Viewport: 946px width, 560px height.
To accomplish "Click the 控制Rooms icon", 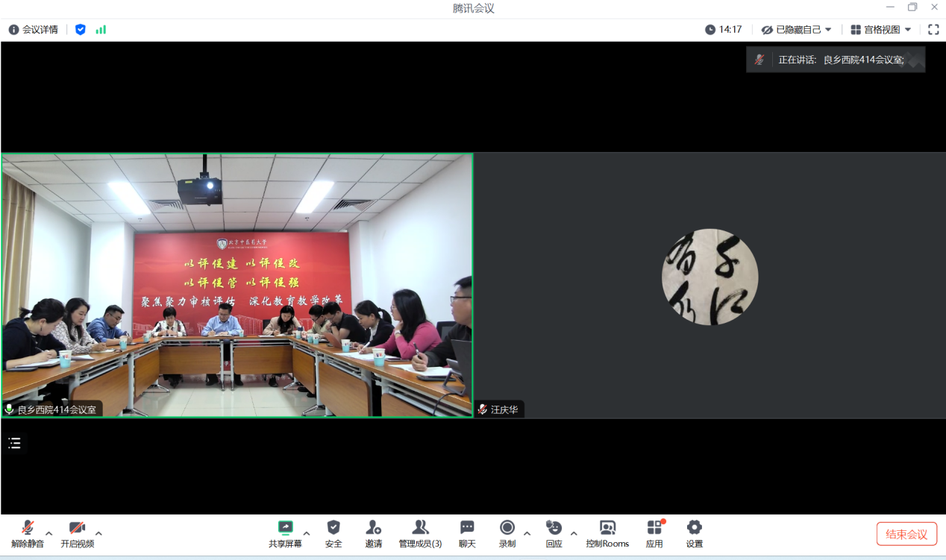I will [607, 528].
